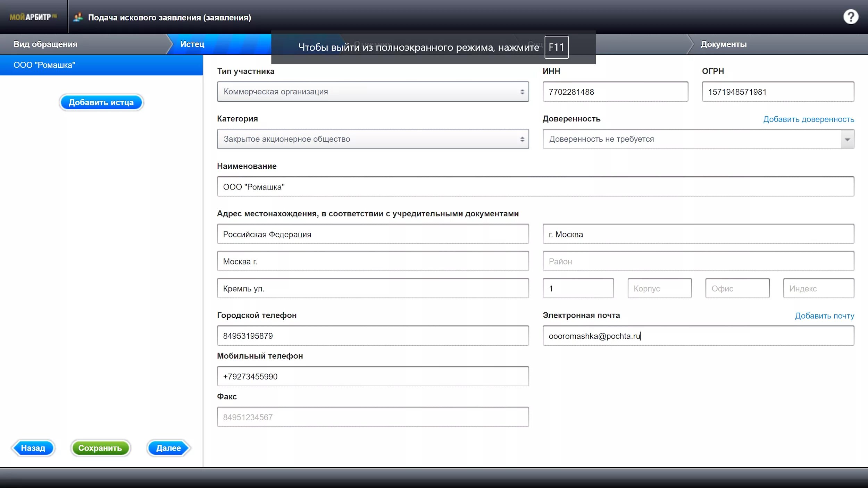Open the Категория dropdown
This screenshot has width=868, height=488.
pyautogui.click(x=373, y=139)
